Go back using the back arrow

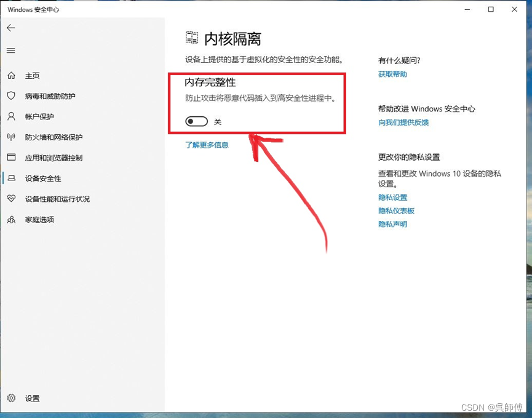click(11, 28)
